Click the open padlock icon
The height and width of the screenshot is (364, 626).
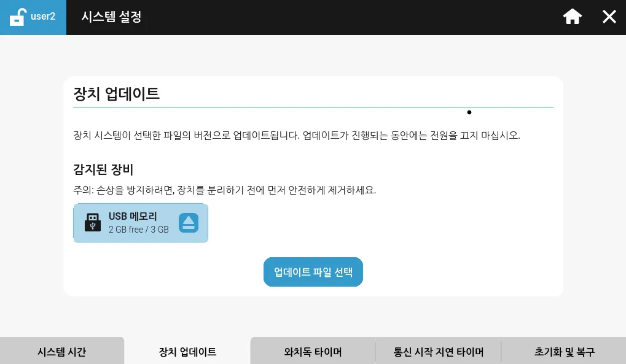18,17
